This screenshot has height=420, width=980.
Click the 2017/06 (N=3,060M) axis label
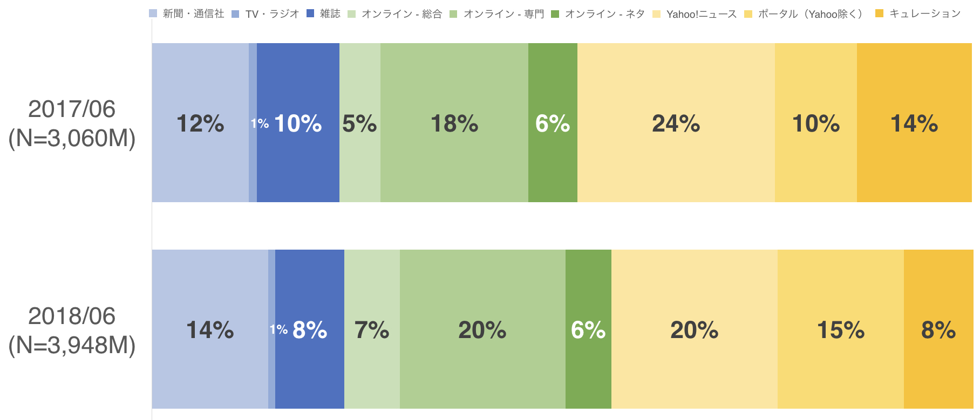72,124
